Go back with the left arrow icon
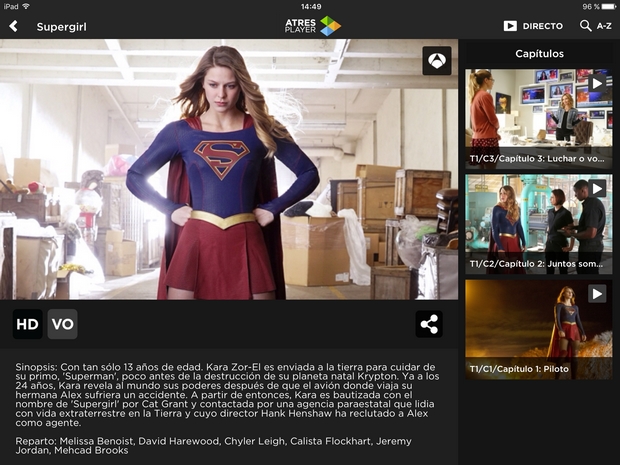The width and height of the screenshot is (620, 465). coord(13,26)
